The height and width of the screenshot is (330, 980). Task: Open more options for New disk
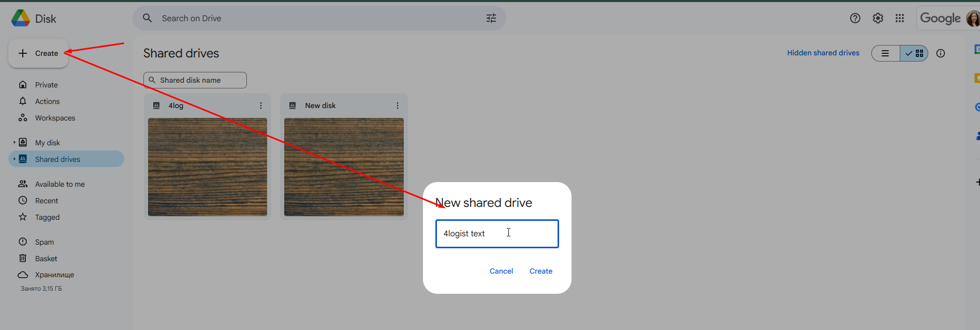[398, 106]
